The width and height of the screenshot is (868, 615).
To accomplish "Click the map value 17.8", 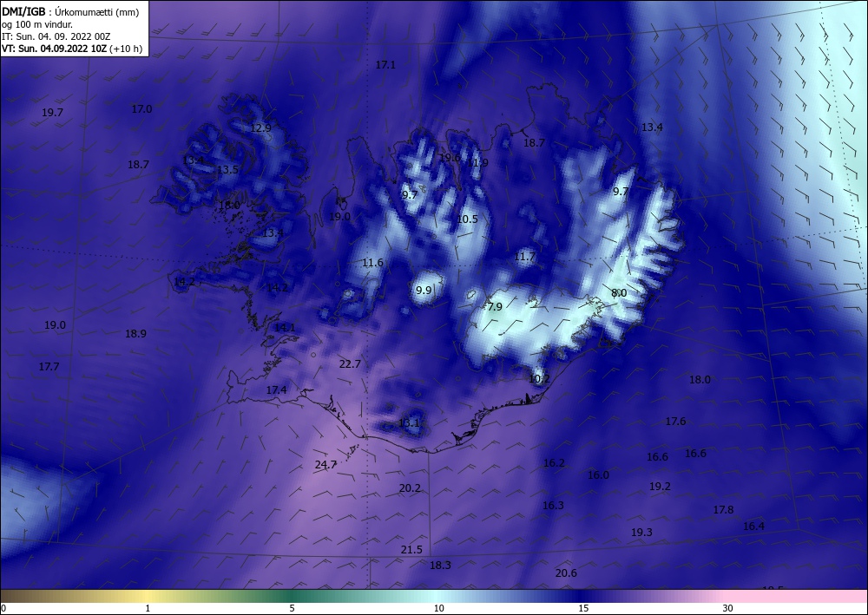I will coord(723,509).
